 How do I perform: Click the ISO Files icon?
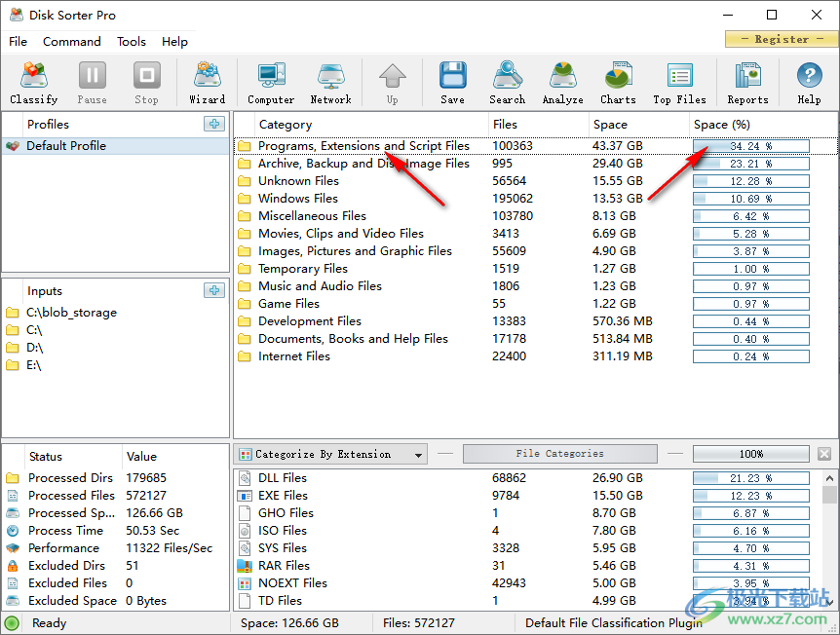[245, 531]
